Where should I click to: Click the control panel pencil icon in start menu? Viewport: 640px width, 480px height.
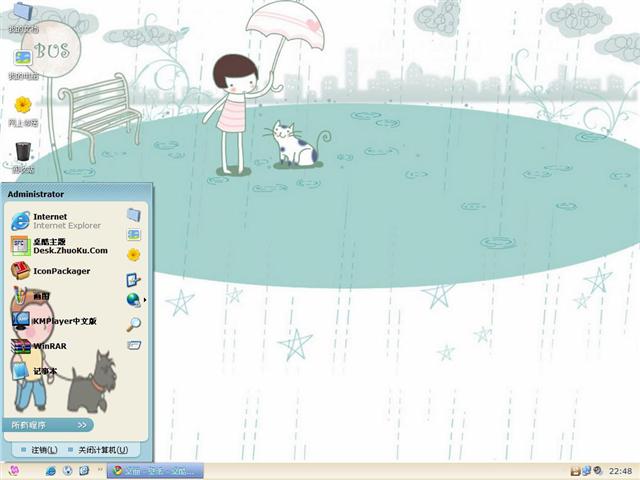(x=133, y=280)
